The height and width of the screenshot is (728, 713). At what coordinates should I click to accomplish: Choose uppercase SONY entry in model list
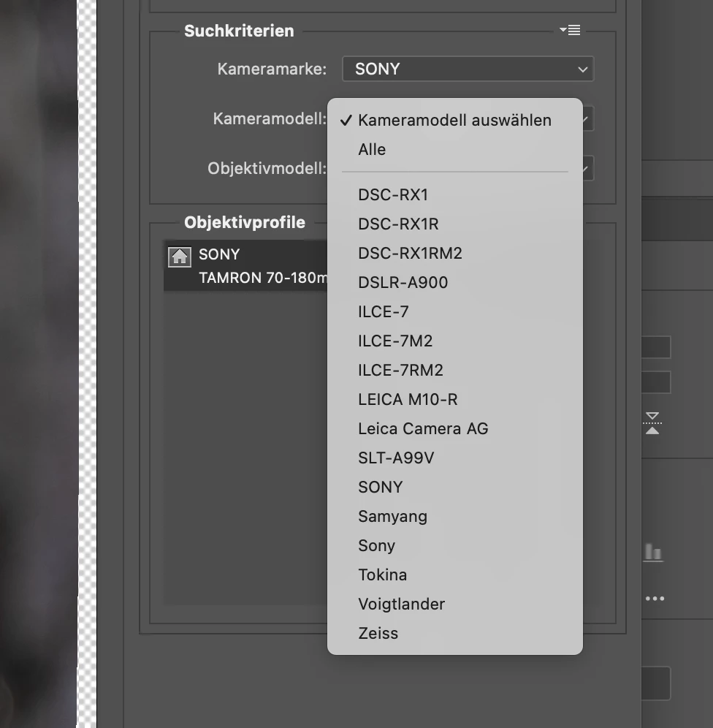pos(454,487)
